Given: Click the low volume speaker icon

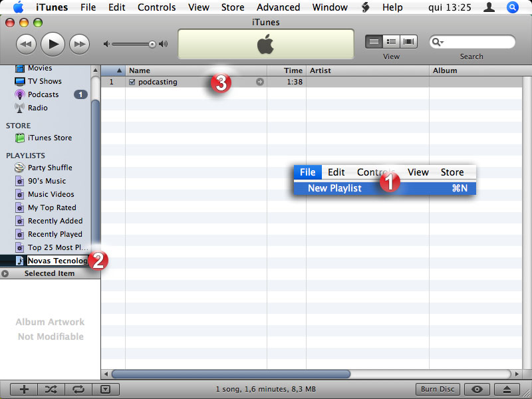Looking at the screenshot, I should pyautogui.click(x=106, y=44).
